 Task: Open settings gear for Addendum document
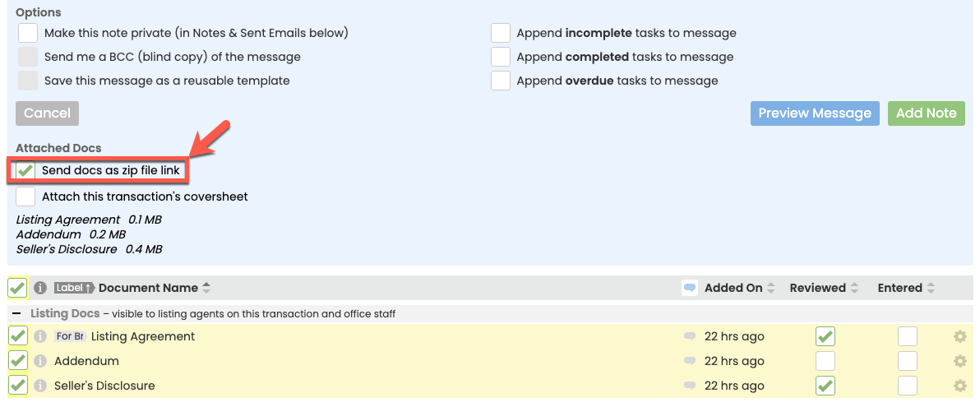[959, 361]
